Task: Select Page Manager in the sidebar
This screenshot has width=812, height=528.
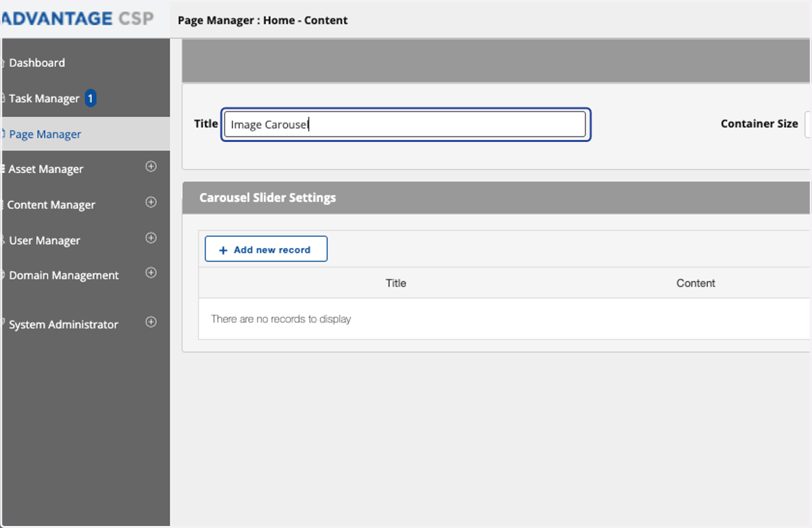Action: tap(45, 134)
